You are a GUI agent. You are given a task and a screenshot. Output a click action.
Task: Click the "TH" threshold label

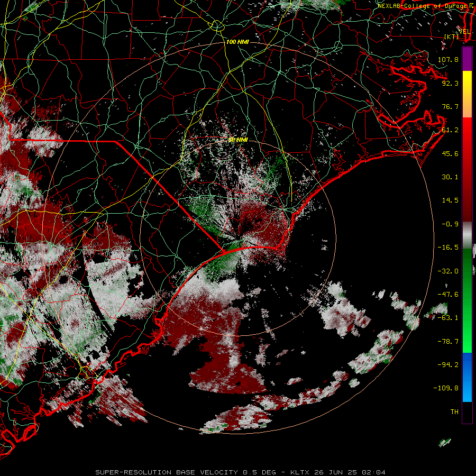tap(454, 412)
